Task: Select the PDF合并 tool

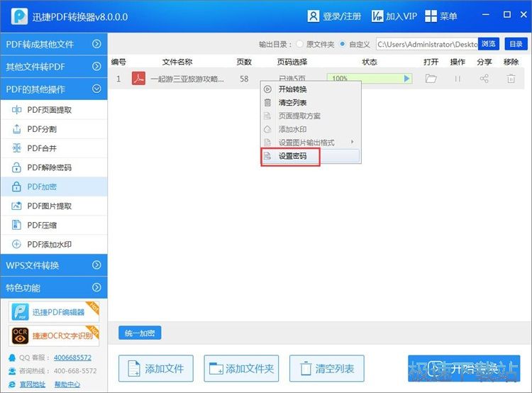Action: click(x=54, y=148)
